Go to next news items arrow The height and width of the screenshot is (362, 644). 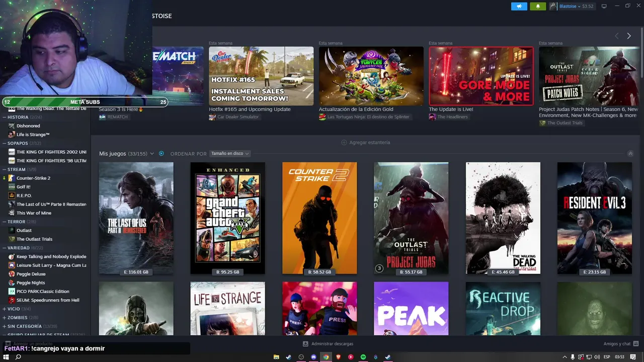628,36
